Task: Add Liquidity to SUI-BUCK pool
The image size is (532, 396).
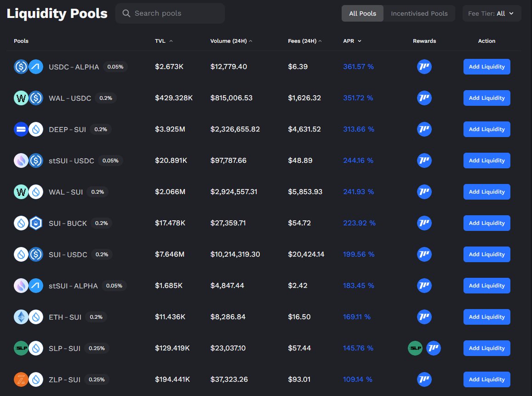Action: coord(486,223)
